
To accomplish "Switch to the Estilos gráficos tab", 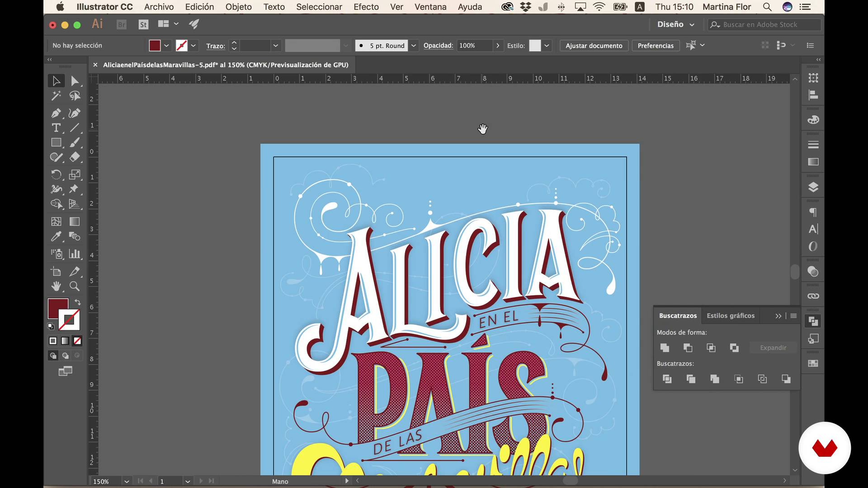I will (x=731, y=316).
